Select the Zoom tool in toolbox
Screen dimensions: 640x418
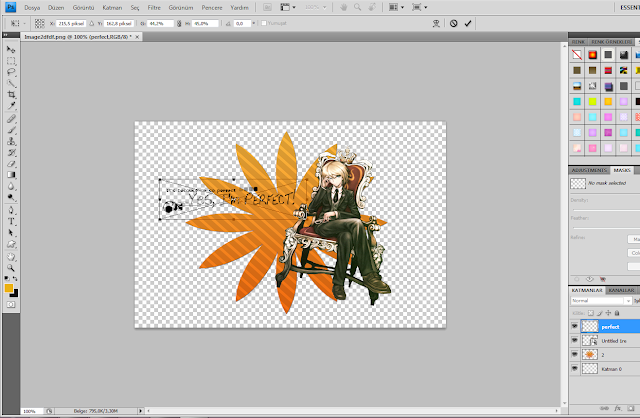(11, 268)
